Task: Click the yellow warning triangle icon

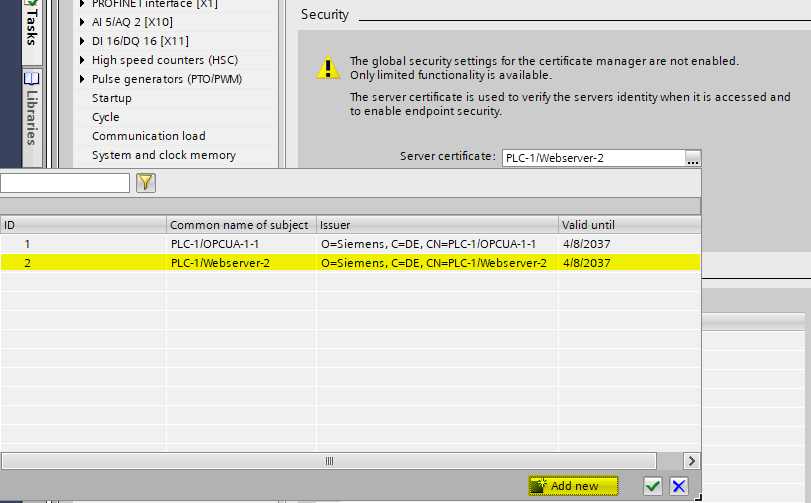Action: [x=328, y=68]
